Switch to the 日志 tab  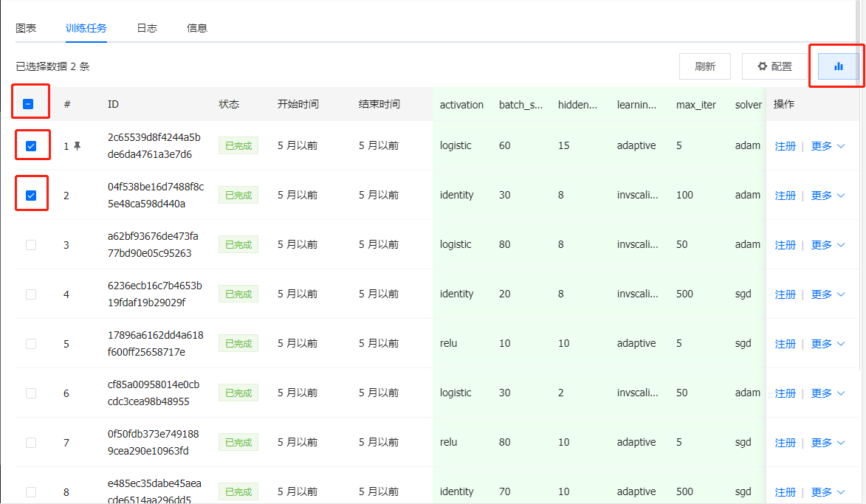point(147,28)
